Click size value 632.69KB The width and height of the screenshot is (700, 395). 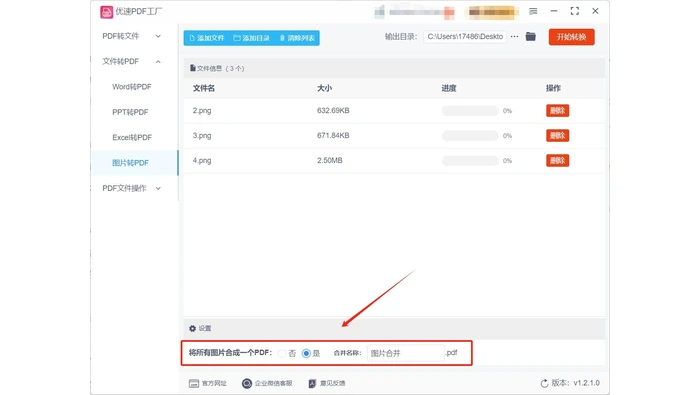333,111
